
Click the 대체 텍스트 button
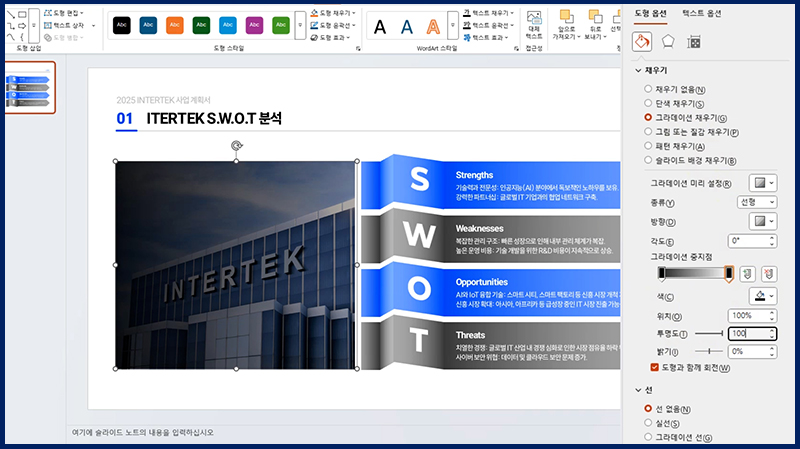click(x=534, y=26)
